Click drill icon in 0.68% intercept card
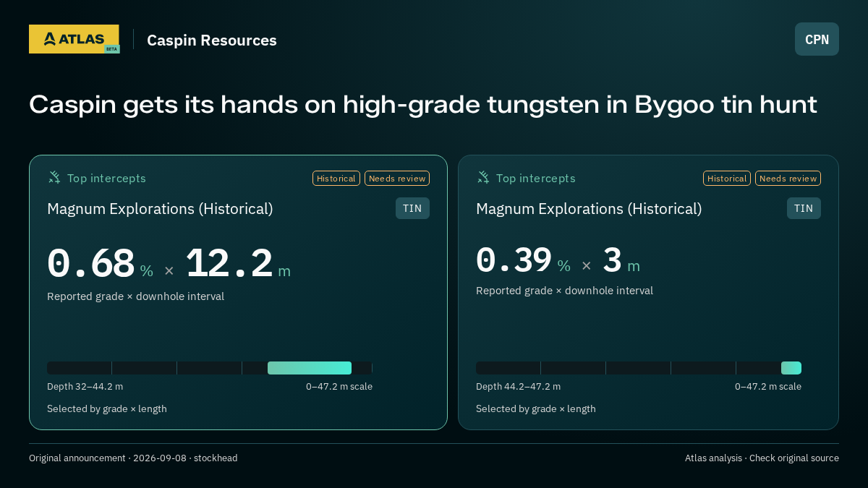Image resolution: width=868 pixels, height=488 pixels. click(54, 177)
